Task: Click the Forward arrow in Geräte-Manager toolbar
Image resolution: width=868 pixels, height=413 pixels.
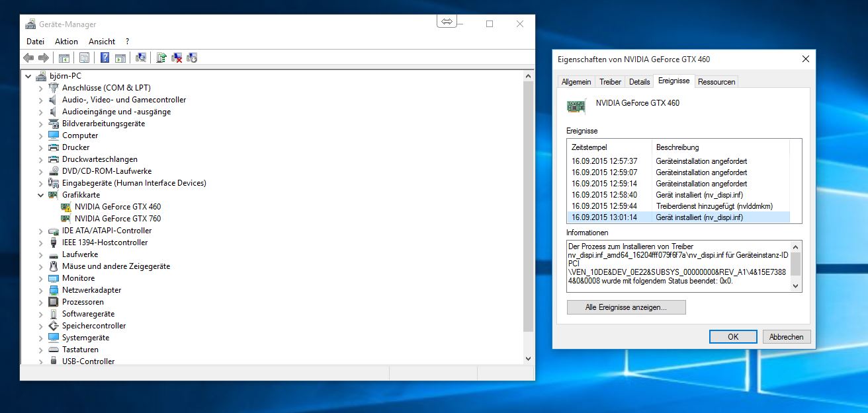Action: (x=44, y=57)
